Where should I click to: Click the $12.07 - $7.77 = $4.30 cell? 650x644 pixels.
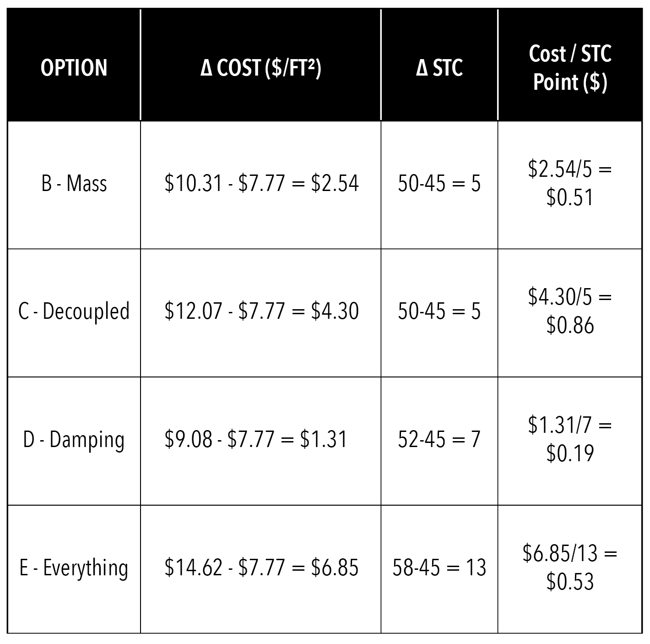pos(261,311)
